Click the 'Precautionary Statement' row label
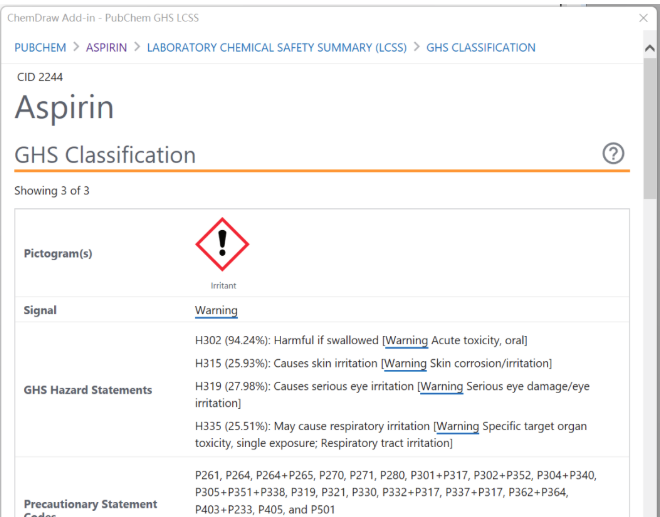Image resolution: width=660 pixels, height=517 pixels. click(90, 504)
